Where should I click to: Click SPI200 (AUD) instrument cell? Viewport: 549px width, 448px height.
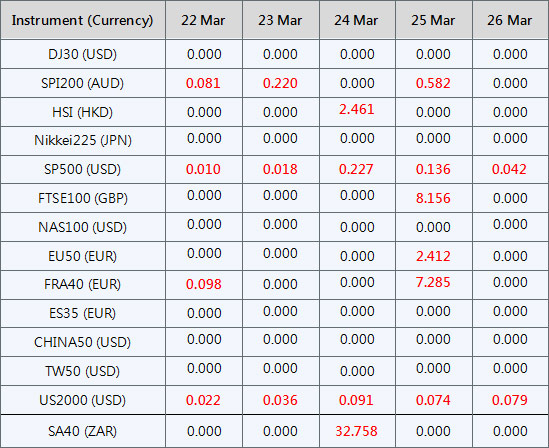click(x=83, y=83)
